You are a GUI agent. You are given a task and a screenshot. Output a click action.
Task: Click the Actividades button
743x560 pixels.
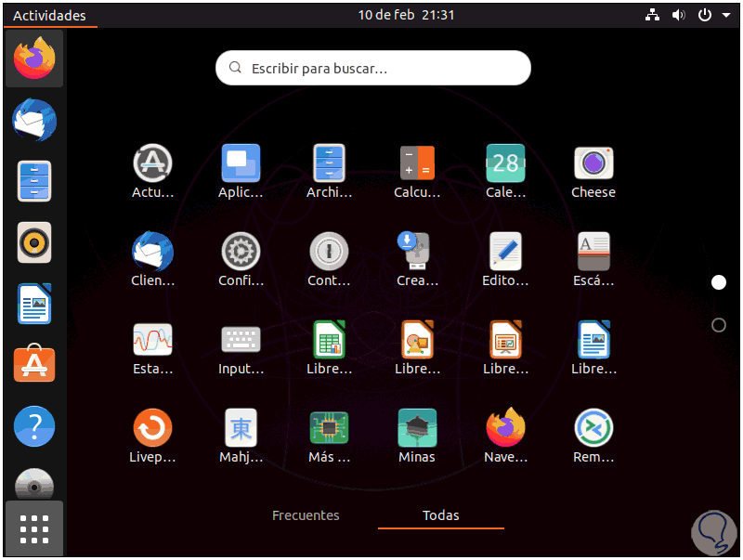tap(50, 16)
